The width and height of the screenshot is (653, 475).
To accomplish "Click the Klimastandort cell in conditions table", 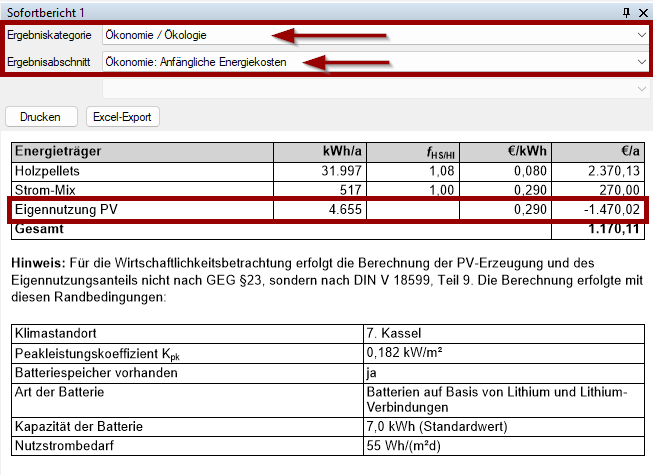I will pyautogui.click(x=54, y=331).
